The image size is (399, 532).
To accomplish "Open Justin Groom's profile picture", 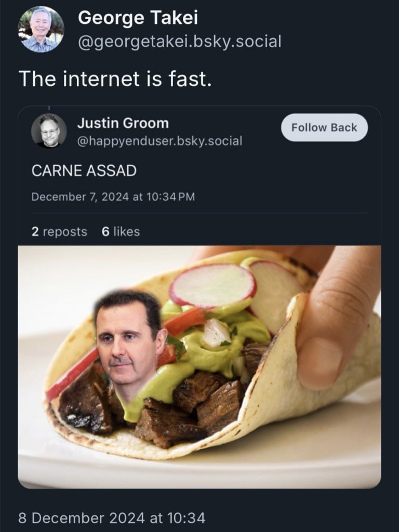I will point(49,131).
